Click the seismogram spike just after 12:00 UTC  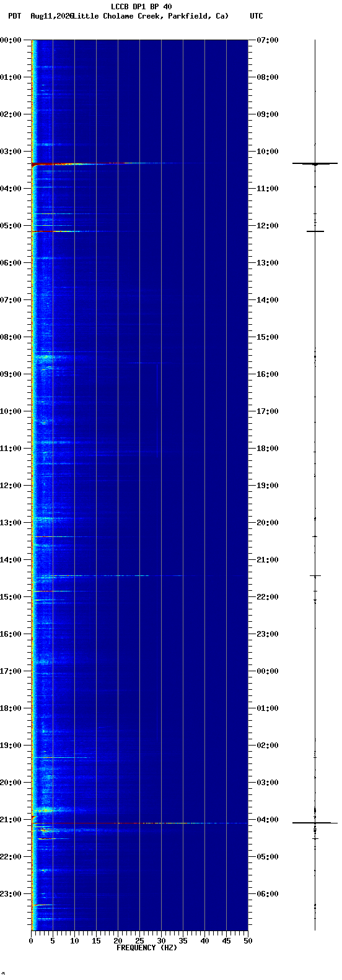[315, 231]
